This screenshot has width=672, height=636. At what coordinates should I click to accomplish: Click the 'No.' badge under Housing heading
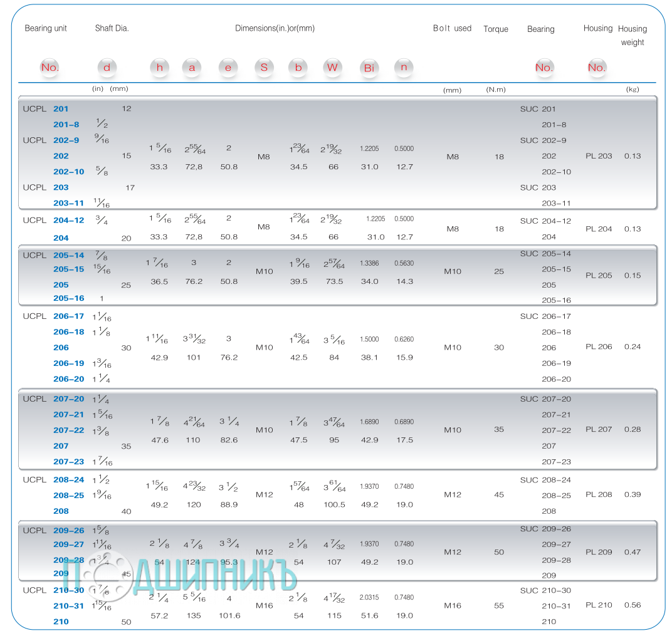597,68
